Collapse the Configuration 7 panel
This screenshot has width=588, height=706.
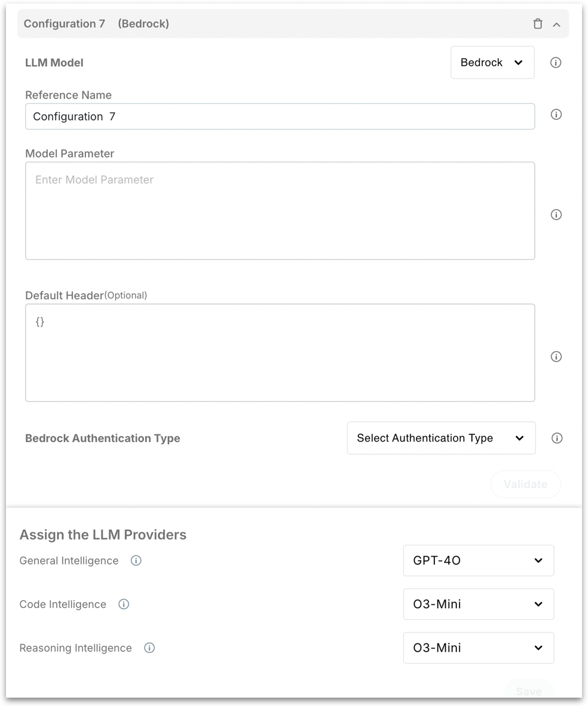tap(557, 24)
